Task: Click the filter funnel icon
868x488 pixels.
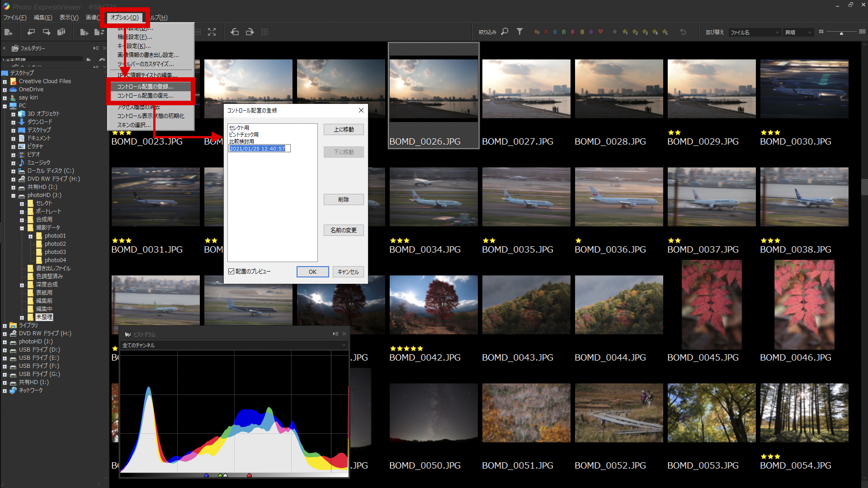Action: coord(519,32)
